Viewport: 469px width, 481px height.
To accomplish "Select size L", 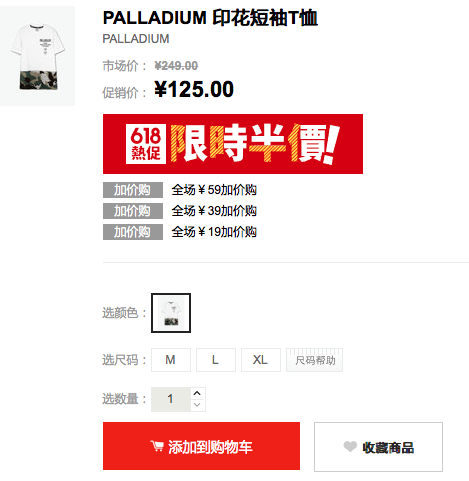I will (216, 360).
